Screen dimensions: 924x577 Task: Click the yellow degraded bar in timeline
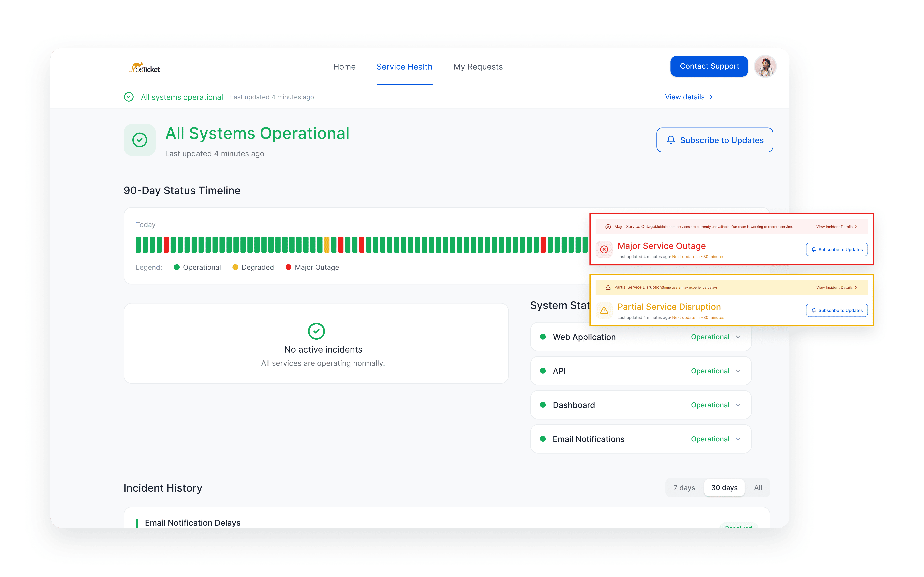pyautogui.click(x=327, y=245)
